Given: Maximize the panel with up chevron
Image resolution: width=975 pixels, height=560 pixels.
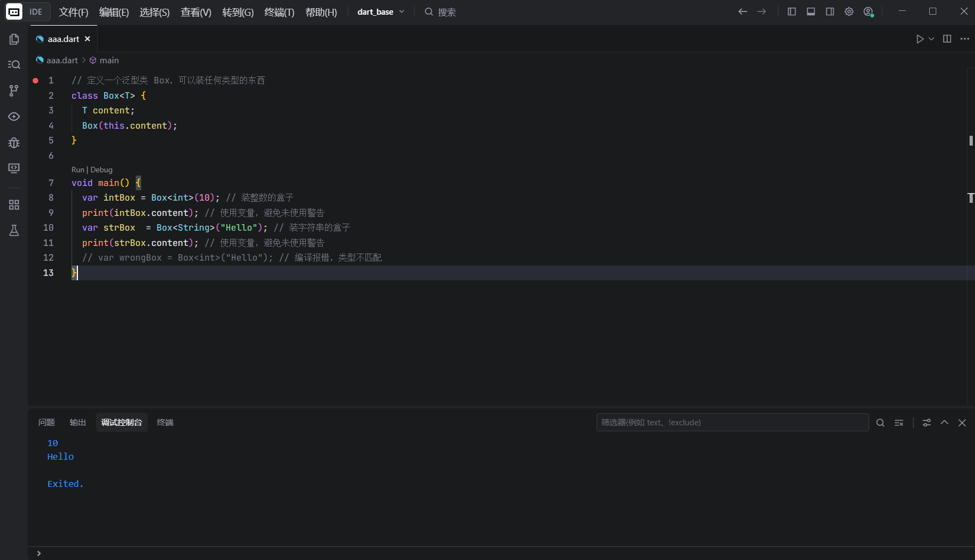Looking at the screenshot, I should point(944,423).
